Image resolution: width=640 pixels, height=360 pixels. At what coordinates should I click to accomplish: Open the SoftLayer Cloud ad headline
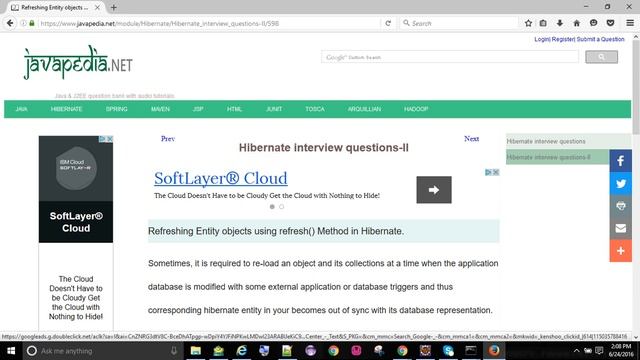(221, 178)
